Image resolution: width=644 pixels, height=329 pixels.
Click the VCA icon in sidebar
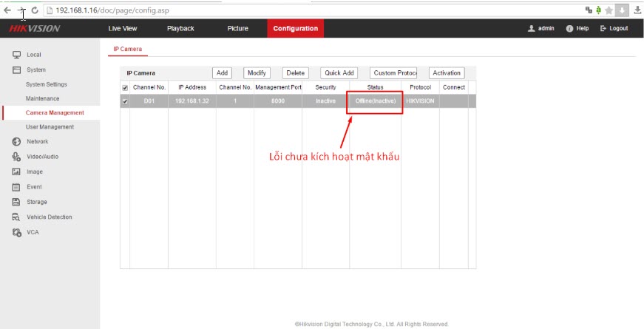coord(16,232)
